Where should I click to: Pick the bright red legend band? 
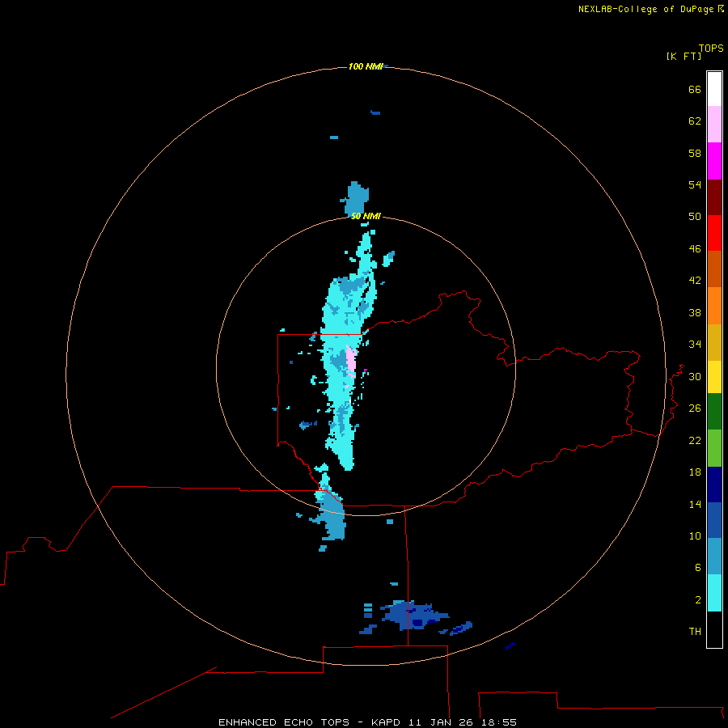point(714,233)
